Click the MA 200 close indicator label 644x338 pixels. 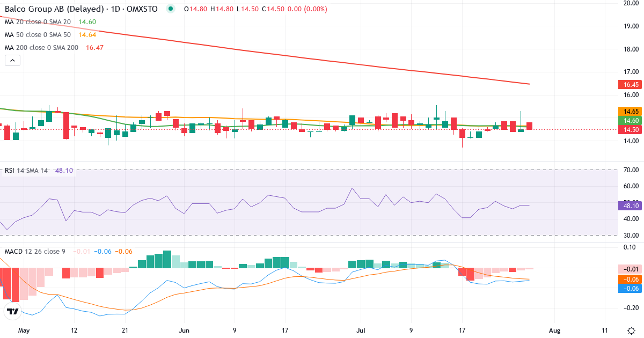pos(41,48)
